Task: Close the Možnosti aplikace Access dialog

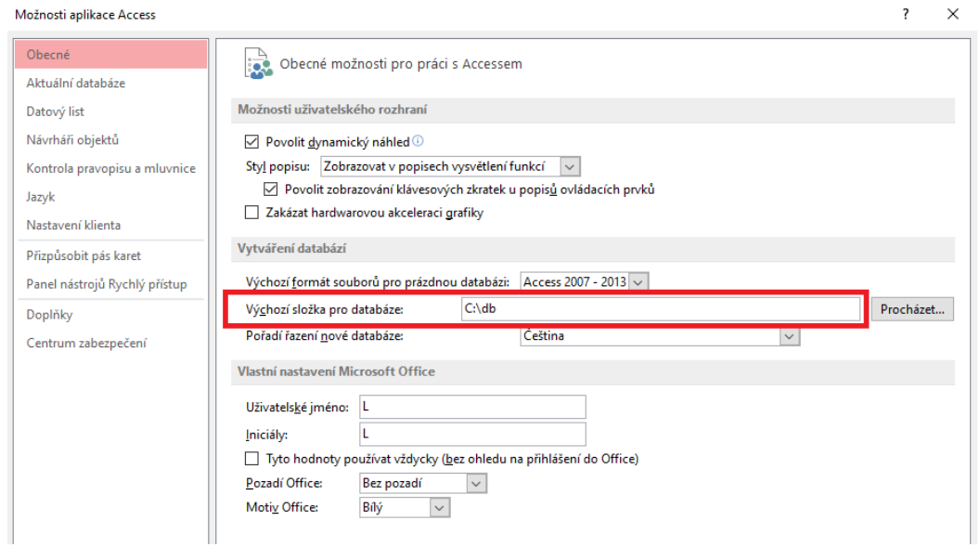Action: [x=952, y=14]
